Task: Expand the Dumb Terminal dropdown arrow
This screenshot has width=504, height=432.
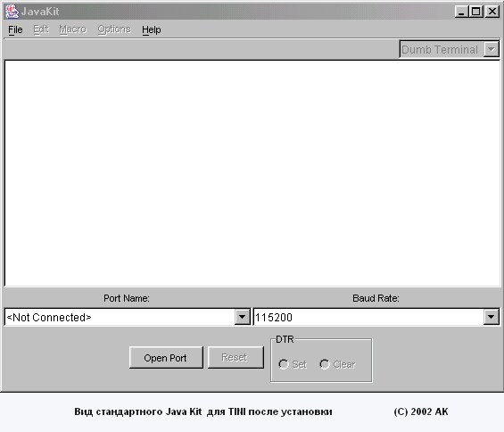Action: click(x=492, y=49)
